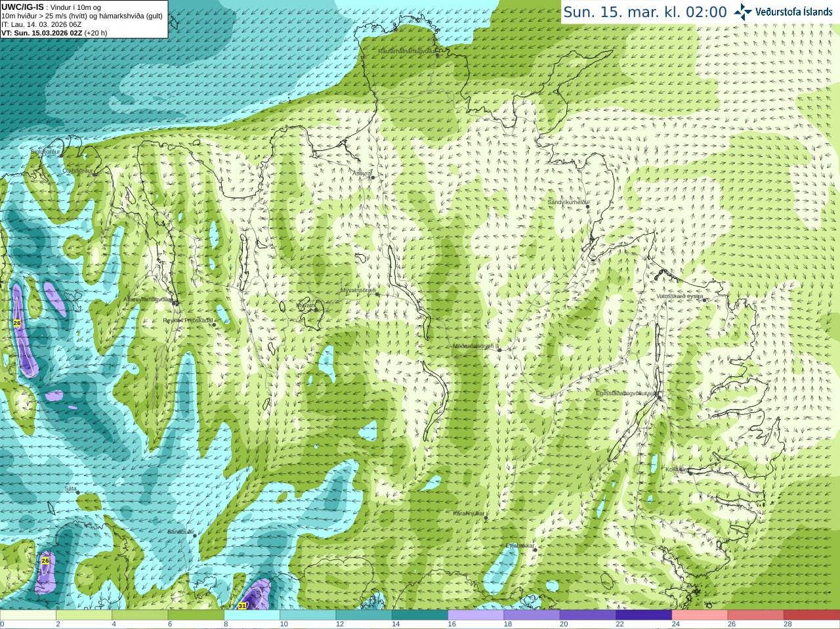
Task: Pick the above 28 m/s red legend swatch
Action: click(812, 615)
